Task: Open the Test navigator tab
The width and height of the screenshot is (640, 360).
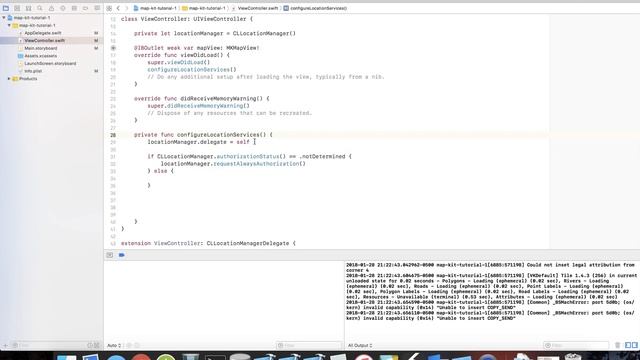Action: (x=63, y=8)
